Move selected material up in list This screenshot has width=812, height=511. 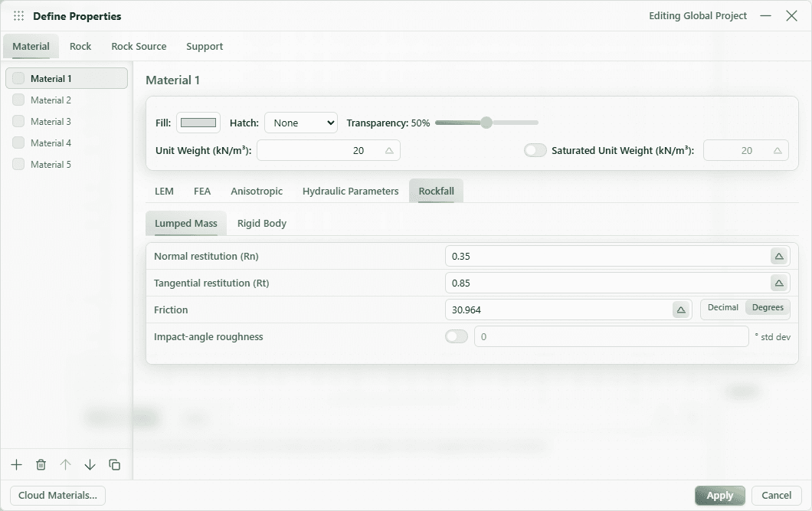coord(65,465)
